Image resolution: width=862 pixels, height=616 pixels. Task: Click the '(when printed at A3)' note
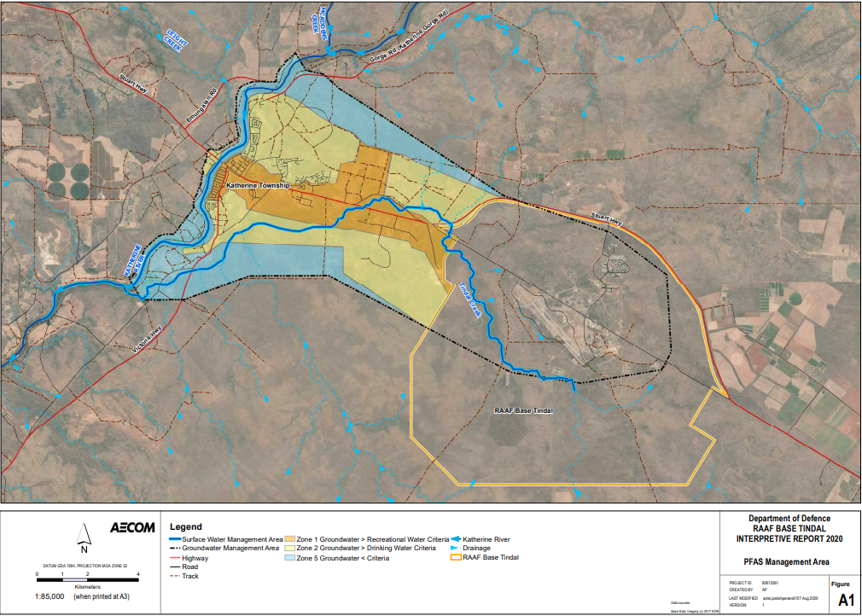(x=102, y=596)
